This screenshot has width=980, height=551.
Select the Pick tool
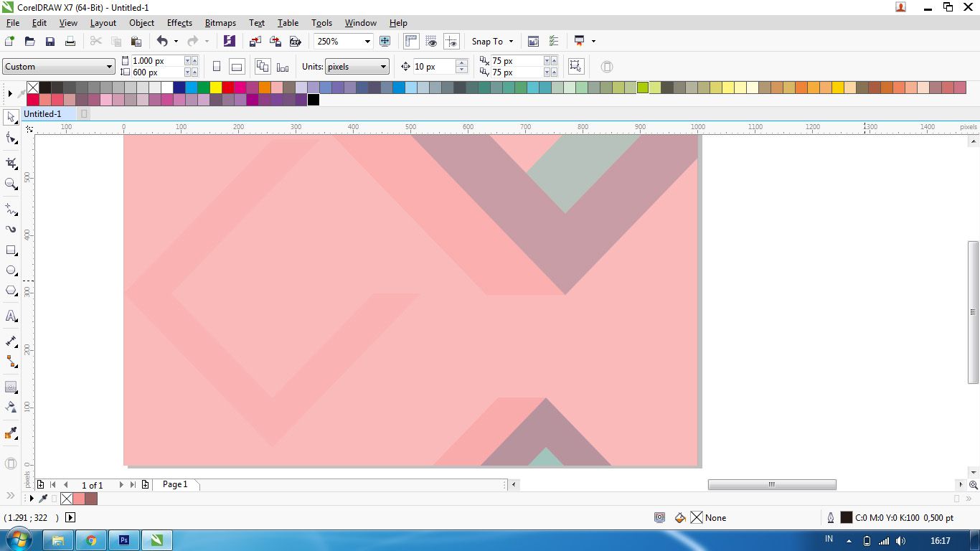[x=11, y=117]
